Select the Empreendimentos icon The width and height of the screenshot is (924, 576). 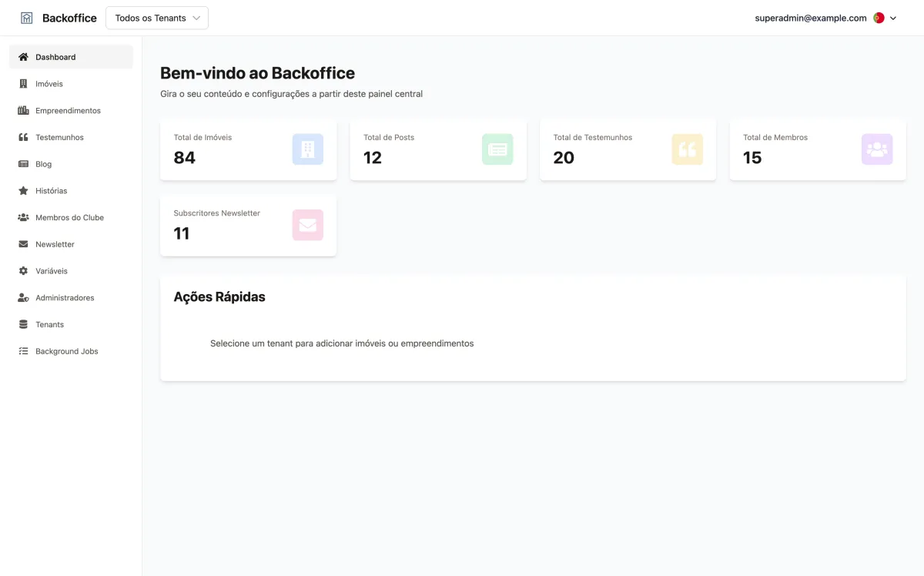click(x=22, y=110)
